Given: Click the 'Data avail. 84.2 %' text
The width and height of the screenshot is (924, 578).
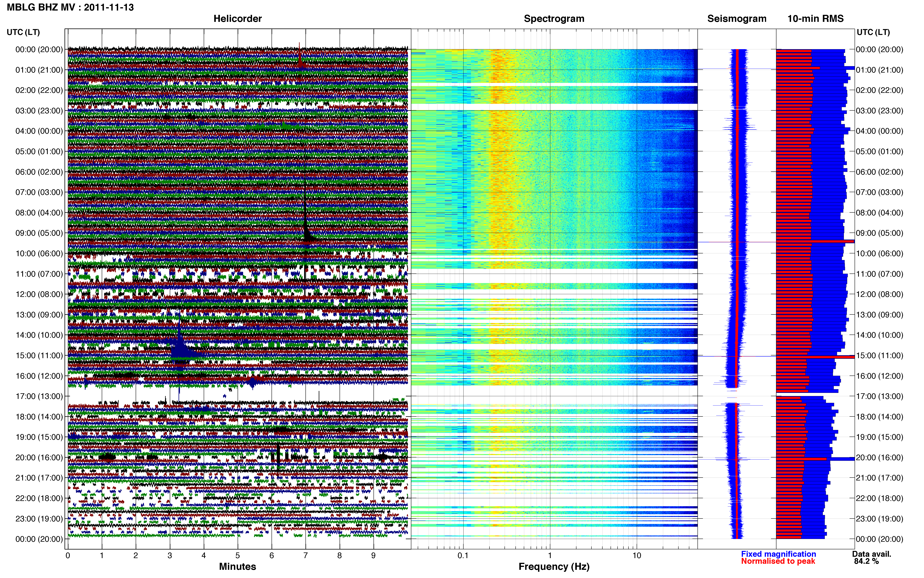Looking at the screenshot, I should point(871,558).
